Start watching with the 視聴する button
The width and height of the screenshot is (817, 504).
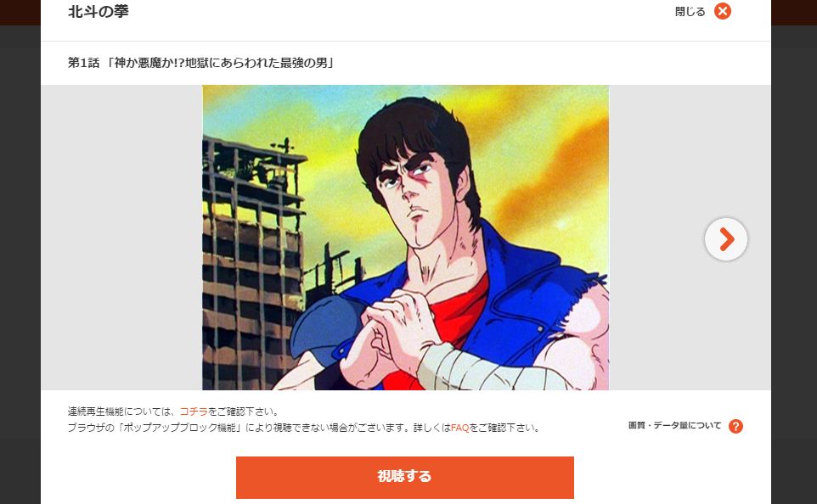click(x=405, y=478)
